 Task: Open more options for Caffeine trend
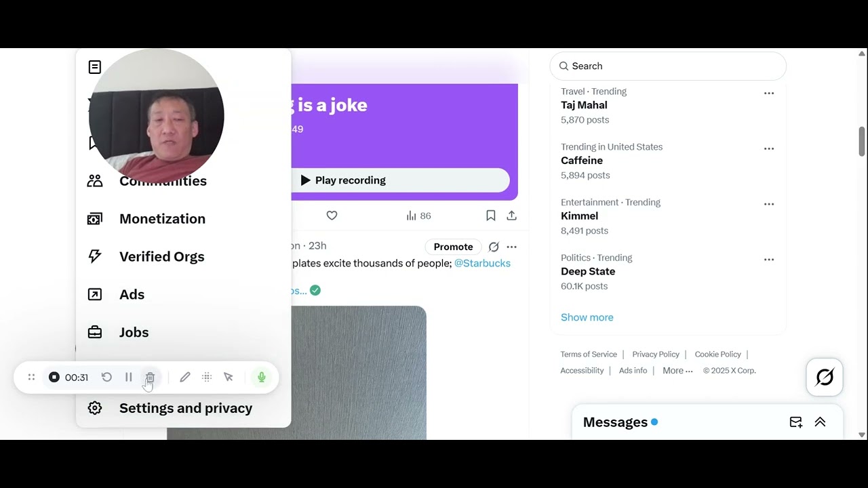pyautogui.click(x=769, y=148)
